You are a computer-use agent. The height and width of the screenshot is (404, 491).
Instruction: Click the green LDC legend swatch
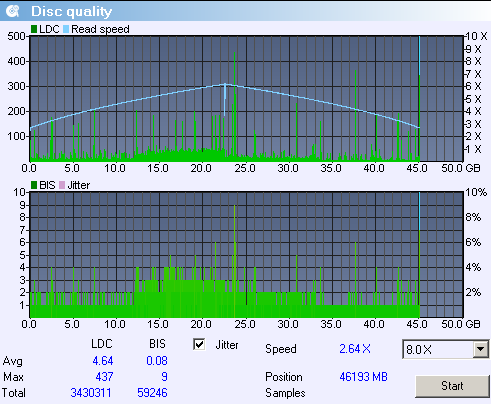point(34,29)
